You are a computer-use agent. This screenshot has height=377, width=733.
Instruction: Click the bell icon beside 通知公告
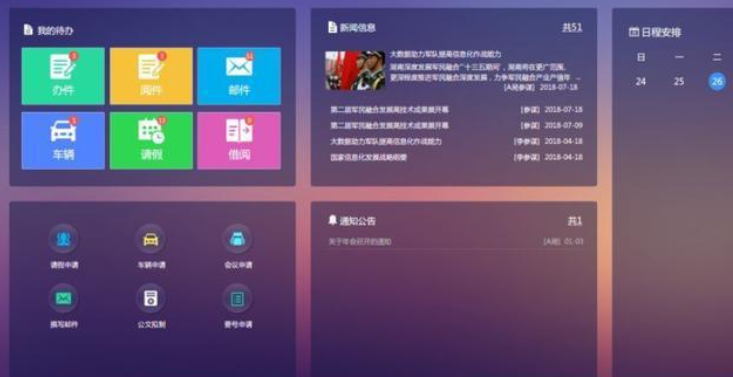pos(333,220)
